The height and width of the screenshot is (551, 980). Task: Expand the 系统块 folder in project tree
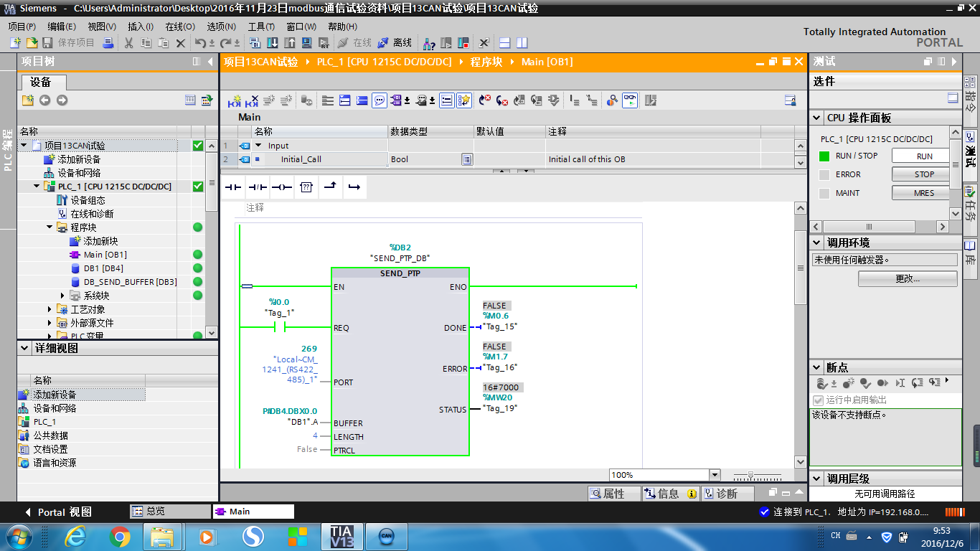[63, 296]
